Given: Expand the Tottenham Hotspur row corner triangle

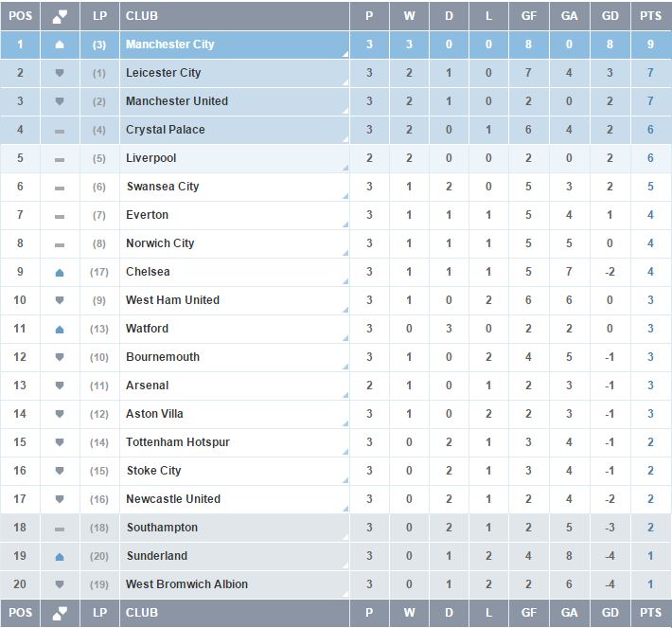Looking at the screenshot, I should (x=345, y=452).
